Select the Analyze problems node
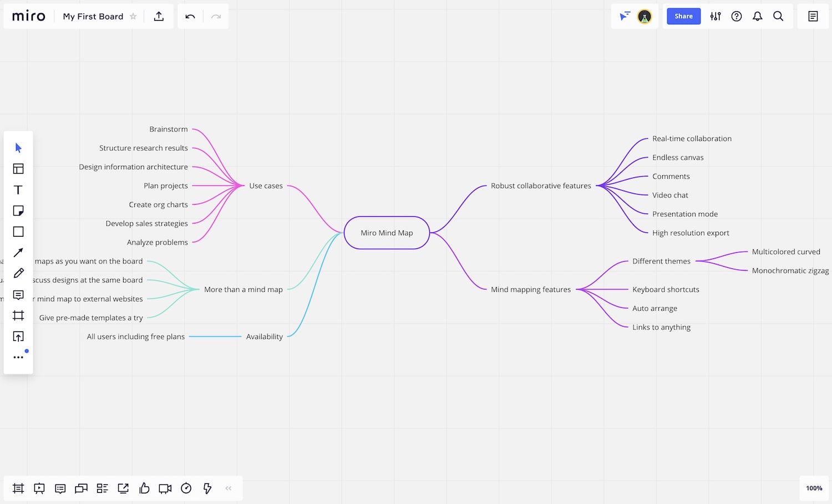The width and height of the screenshot is (832, 504). 158,242
